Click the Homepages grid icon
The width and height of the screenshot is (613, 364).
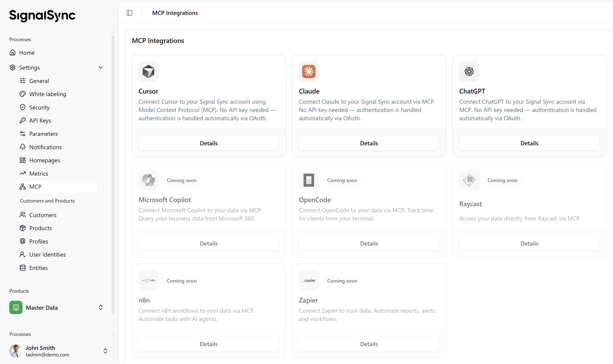23,160
